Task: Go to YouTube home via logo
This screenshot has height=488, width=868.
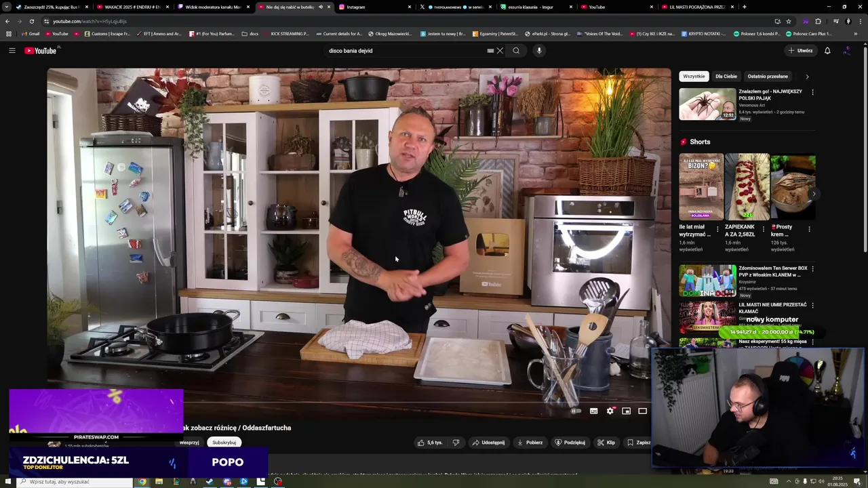Action: 42,51
